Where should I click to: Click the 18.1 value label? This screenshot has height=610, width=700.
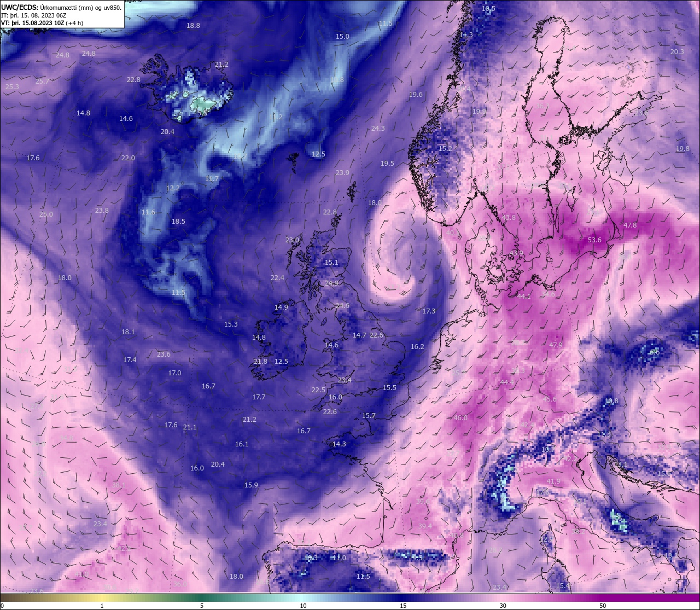[x=128, y=332]
